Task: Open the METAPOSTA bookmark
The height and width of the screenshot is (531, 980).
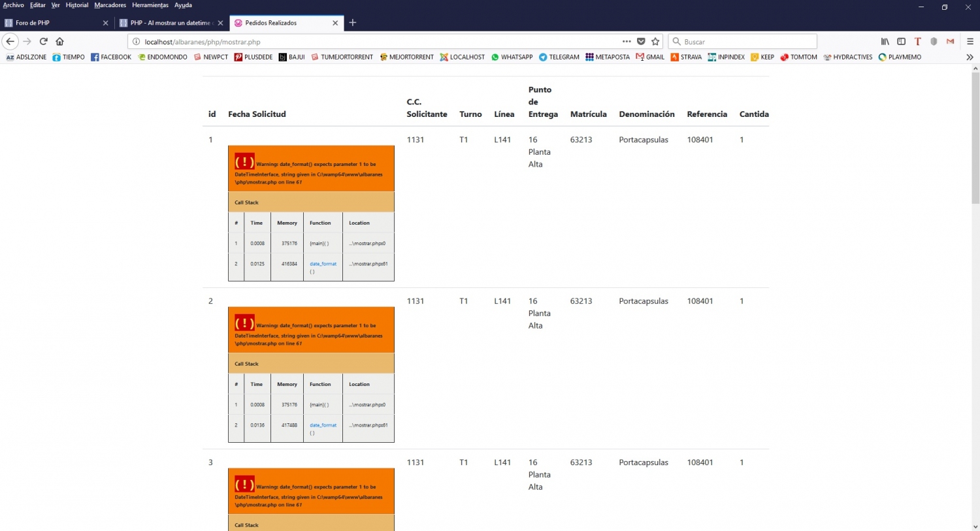Action: (608, 57)
